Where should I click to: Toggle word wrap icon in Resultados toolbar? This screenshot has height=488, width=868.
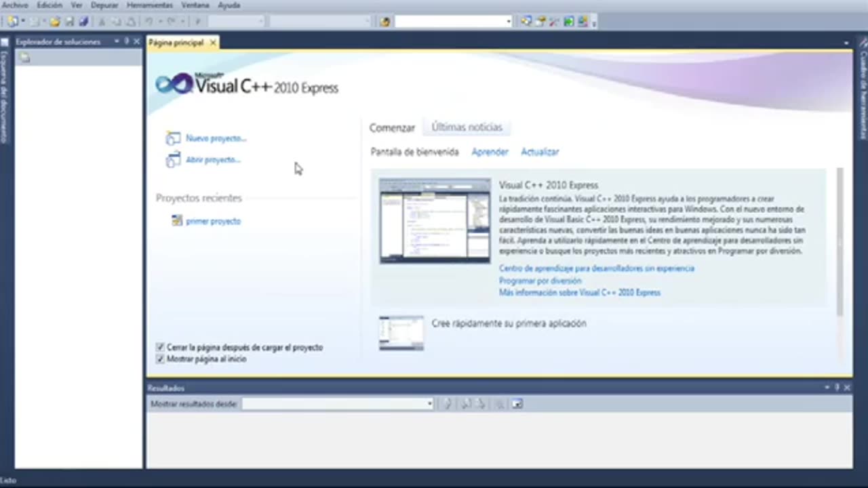[x=517, y=404]
